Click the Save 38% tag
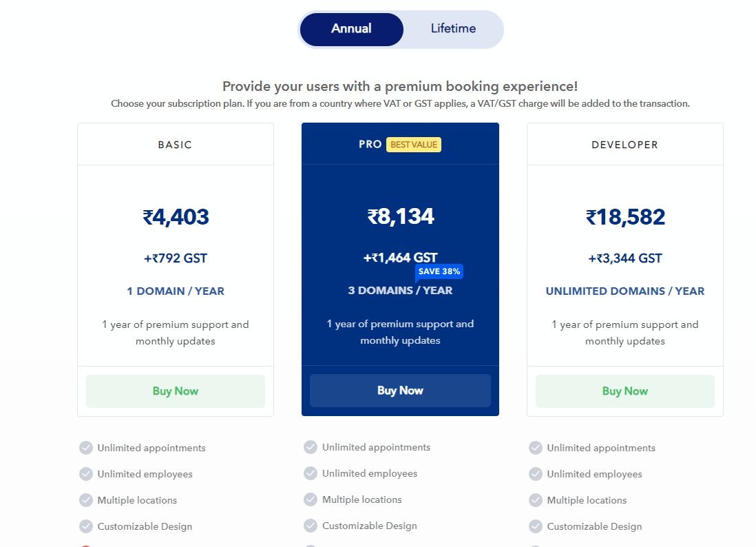The width and height of the screenshot is (756, 547). coord(439,271)
